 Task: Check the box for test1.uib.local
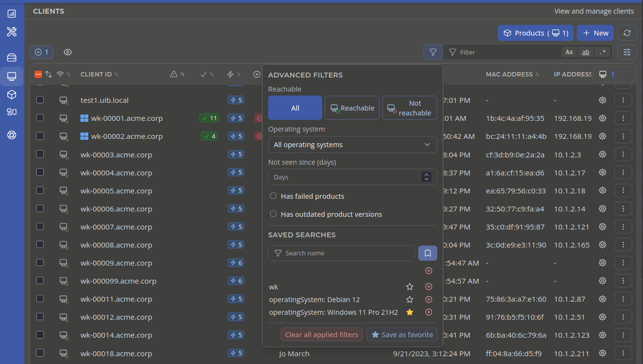click(40, 100)
